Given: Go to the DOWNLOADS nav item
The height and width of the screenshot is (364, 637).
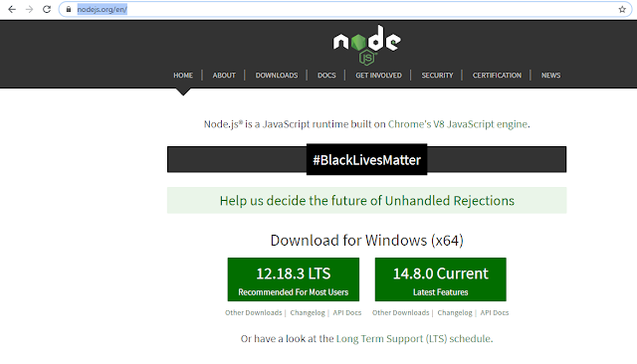Looking at the screenshot, I should (x=277, y=75).
